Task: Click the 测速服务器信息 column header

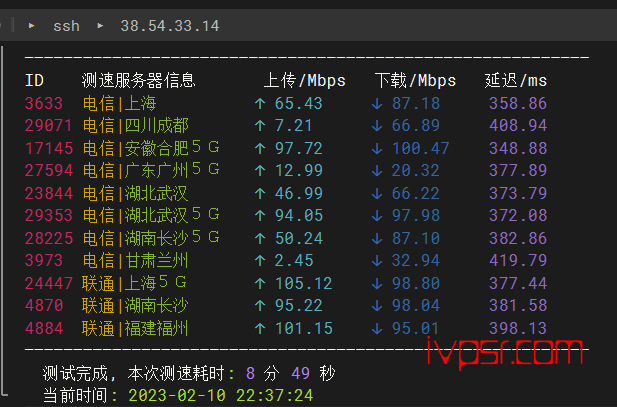Action: [139, 80]
